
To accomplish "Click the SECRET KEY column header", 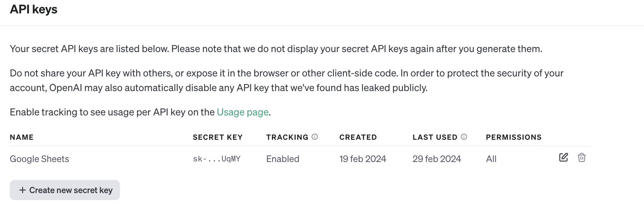I will [218, 137].
